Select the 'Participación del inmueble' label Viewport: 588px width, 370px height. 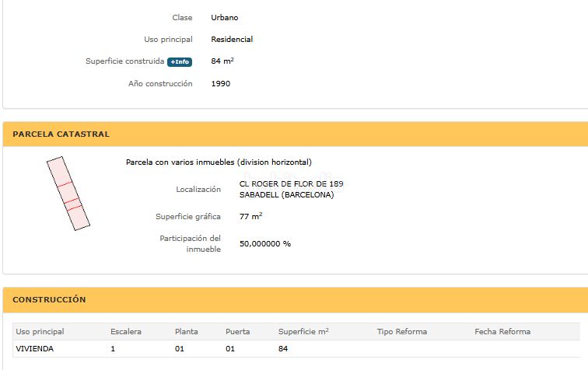pyautogui.click(x=190, y=243)
